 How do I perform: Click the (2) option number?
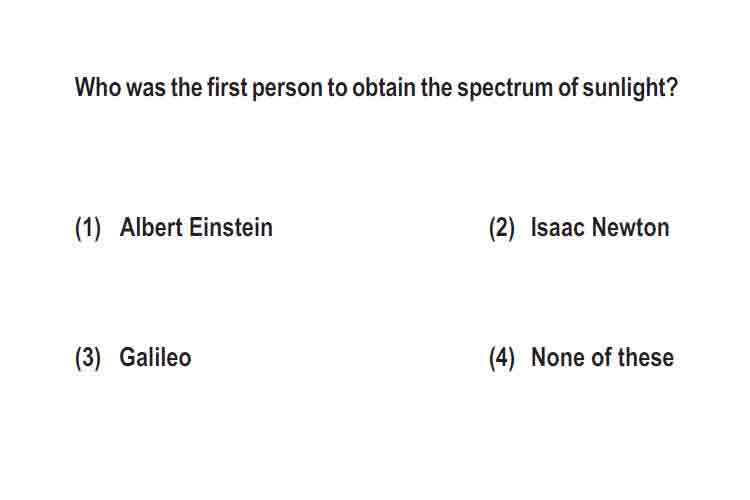502,228
